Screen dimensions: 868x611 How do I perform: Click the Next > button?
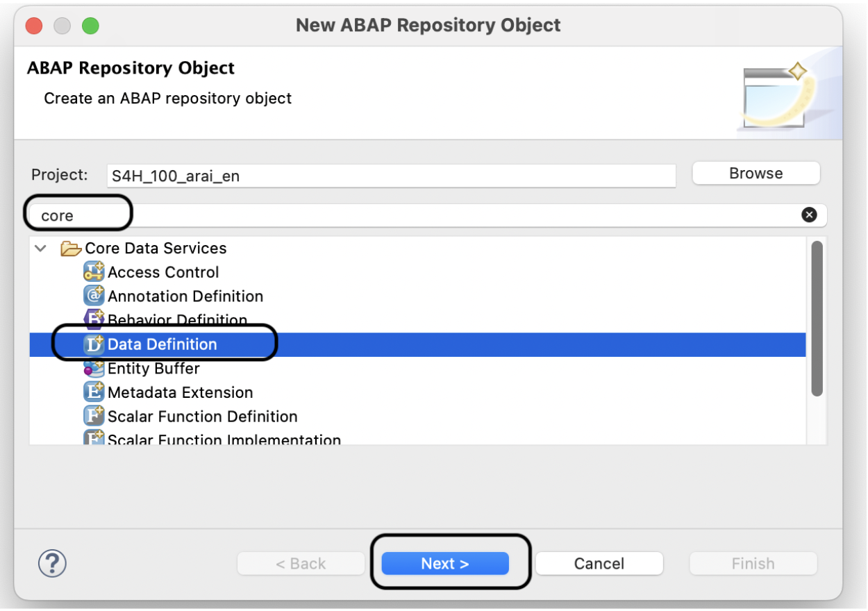445,564
